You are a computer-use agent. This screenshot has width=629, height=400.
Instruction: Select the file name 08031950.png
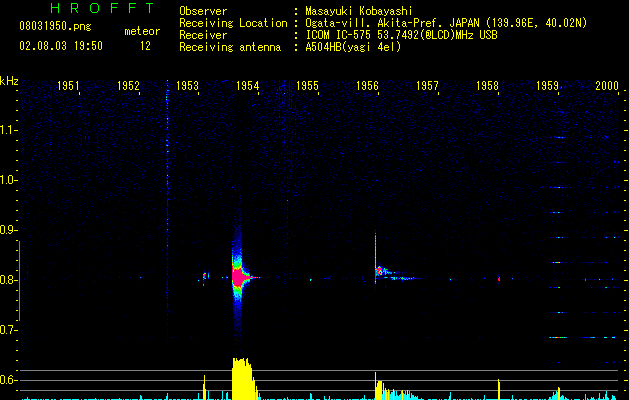pos(55,27)
